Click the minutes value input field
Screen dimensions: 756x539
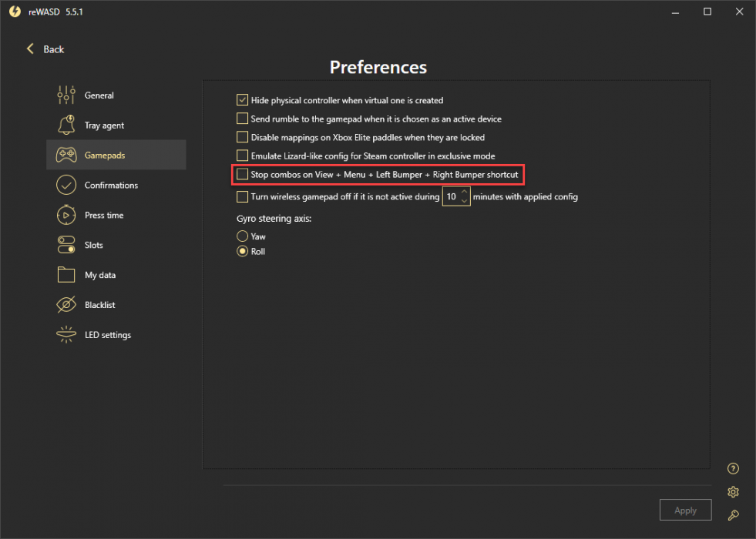point(452,196)
